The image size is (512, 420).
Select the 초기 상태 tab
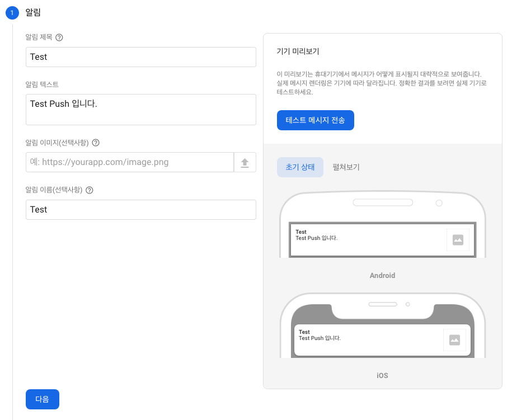pyautogui.click(x=300, y=167)
